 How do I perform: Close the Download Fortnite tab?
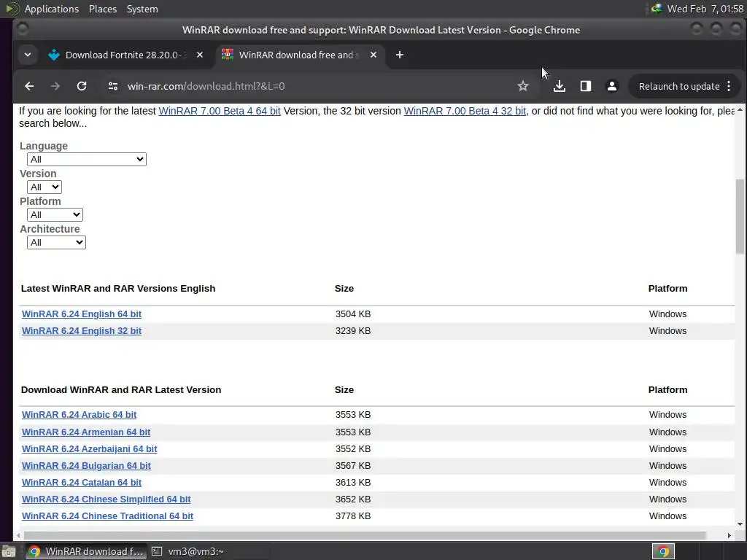click(200, 55)
